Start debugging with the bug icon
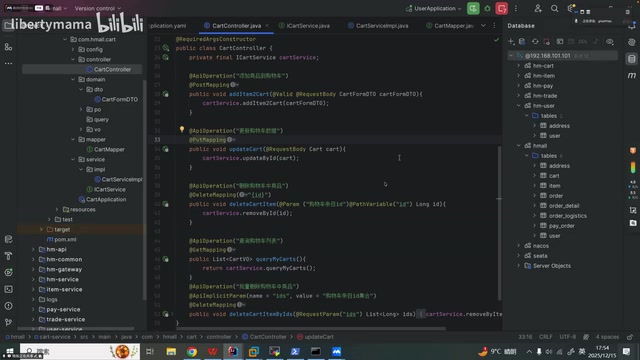The width and height of the screenshot is (640, 360). coord(487,8)
